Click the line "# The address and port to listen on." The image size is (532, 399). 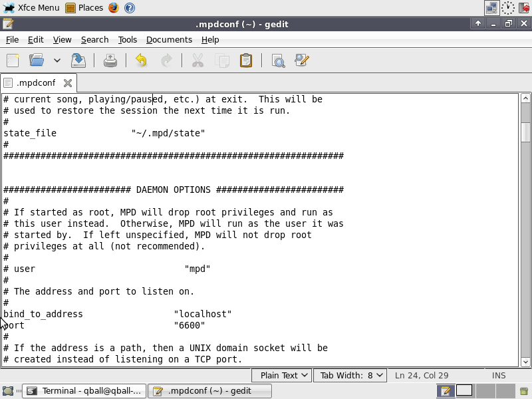(98, 291)
